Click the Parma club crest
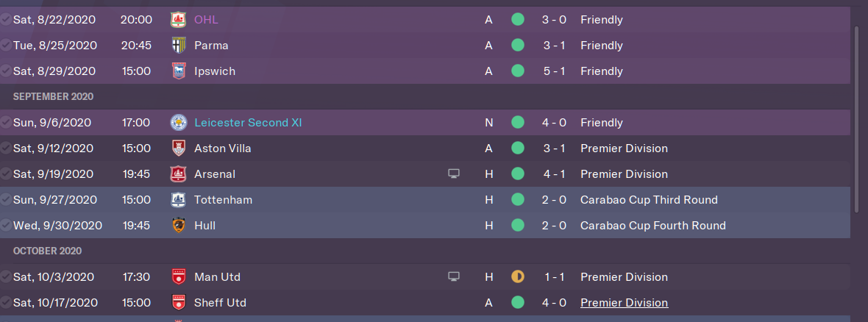Screen dimensions: 868x322 point(178,46)
